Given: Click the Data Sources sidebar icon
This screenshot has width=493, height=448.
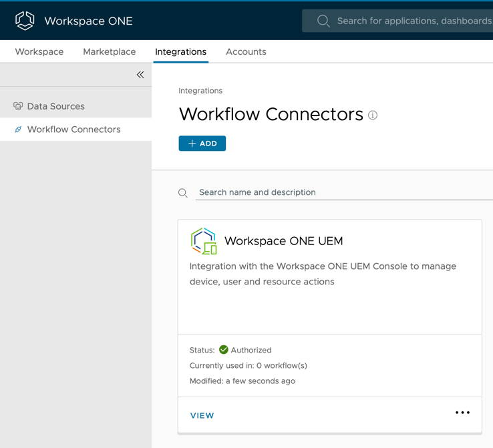Looking at the screenshot, I should click(x=18, y=106).
